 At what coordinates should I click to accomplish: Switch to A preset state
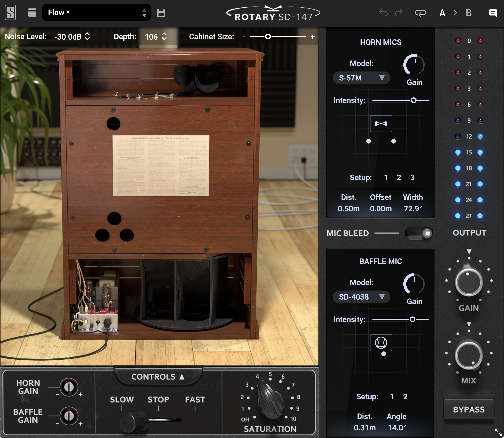442,13
